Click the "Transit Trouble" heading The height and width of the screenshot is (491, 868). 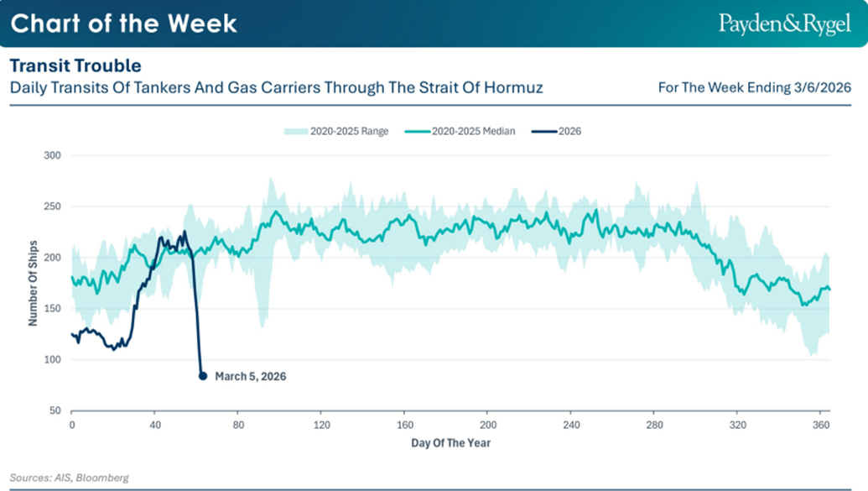click(x=75, y=65)
